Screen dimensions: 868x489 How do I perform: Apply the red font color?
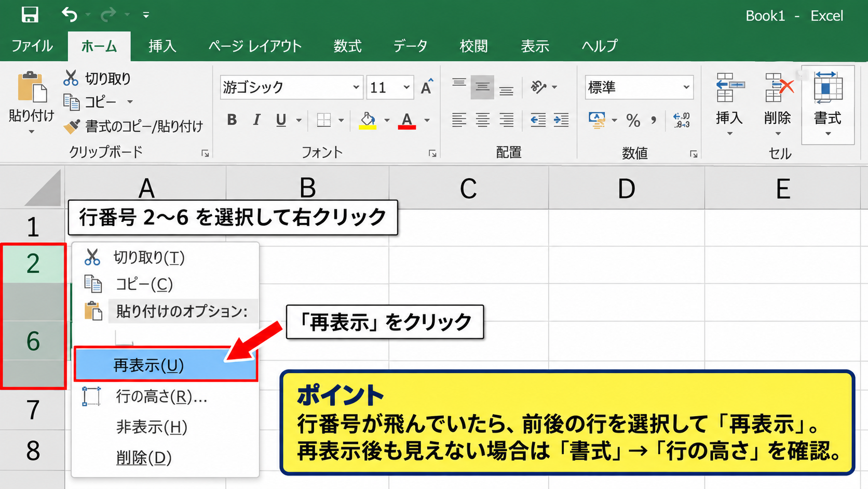(407, 120)
